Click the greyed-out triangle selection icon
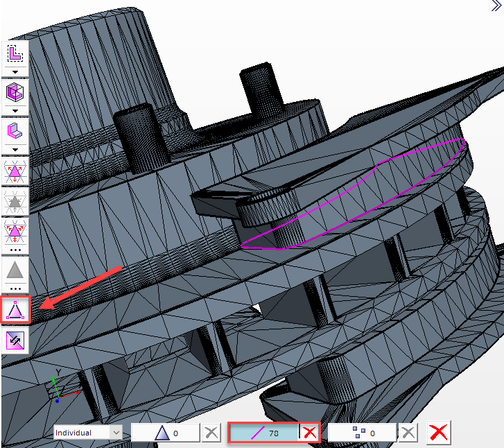The width and height of the screenshot is (504, 448). point(15,202)
